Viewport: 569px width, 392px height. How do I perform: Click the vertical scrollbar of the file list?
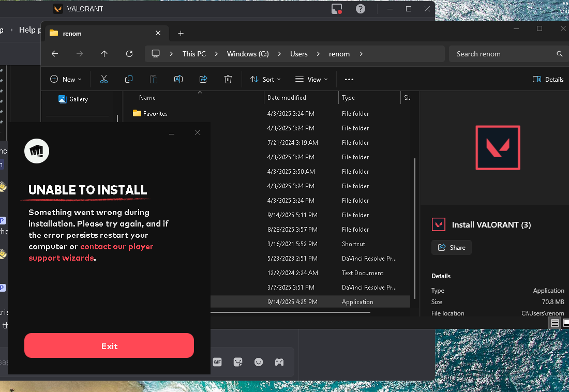[x=415, y=229]
